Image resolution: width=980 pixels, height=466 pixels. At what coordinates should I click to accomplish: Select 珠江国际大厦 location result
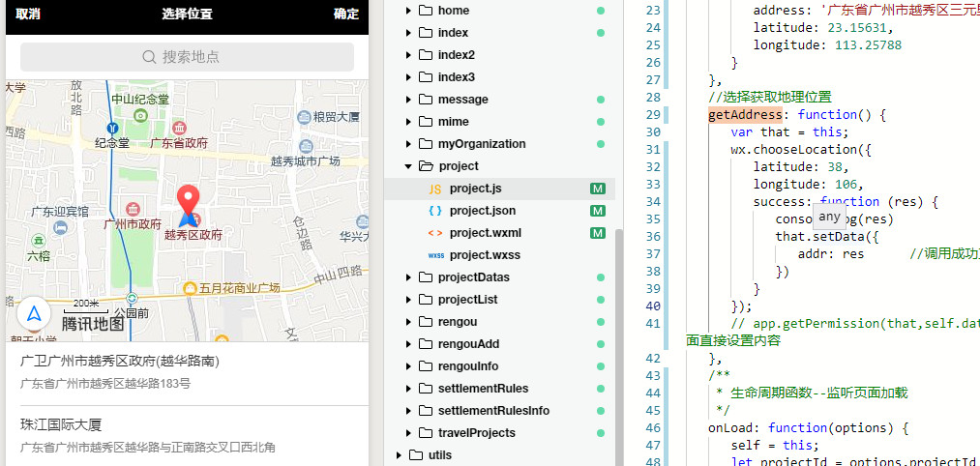[187, 436]
